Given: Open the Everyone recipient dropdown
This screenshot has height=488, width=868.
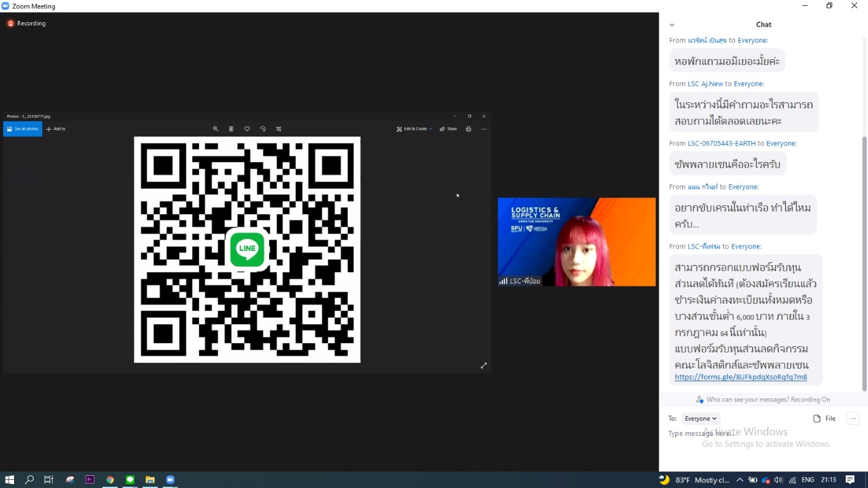Looking at the screenshot, I should [x=701, y=419].
